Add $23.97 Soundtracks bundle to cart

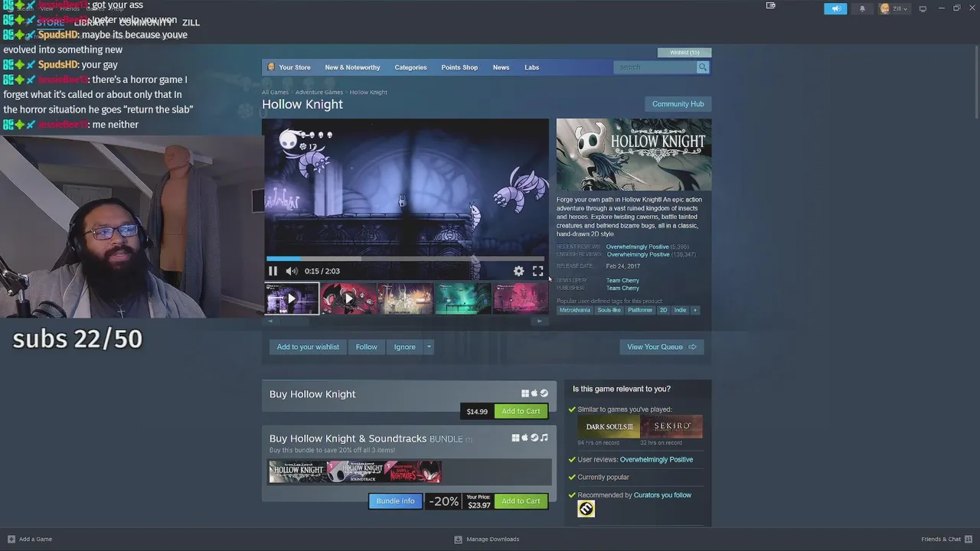tap(521, 501)
